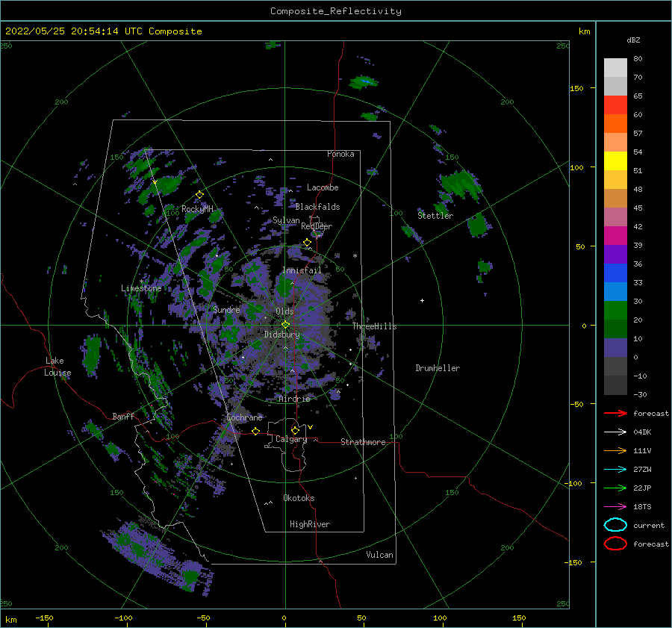Click the cyan current ellipse icon
Screen dimensions: 672x628
[615, 525]
